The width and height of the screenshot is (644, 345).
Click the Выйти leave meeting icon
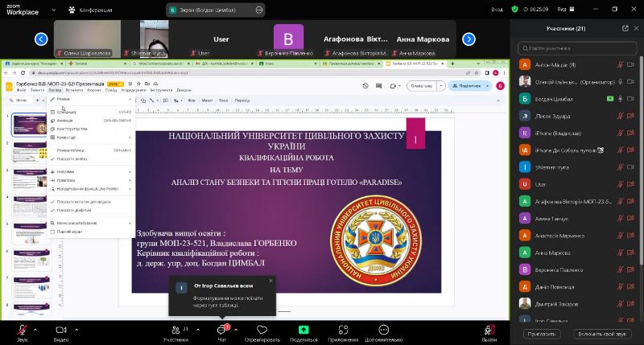coord(489,330)
